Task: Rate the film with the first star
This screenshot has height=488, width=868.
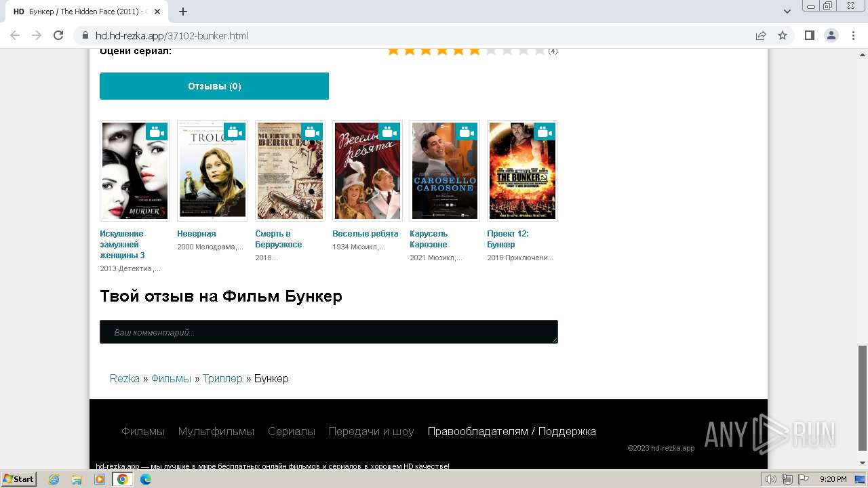Action: [x=393, y=51]
